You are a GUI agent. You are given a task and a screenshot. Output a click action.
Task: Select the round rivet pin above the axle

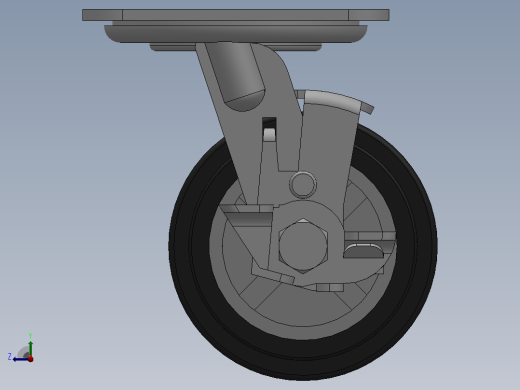[x=303, y=184]
